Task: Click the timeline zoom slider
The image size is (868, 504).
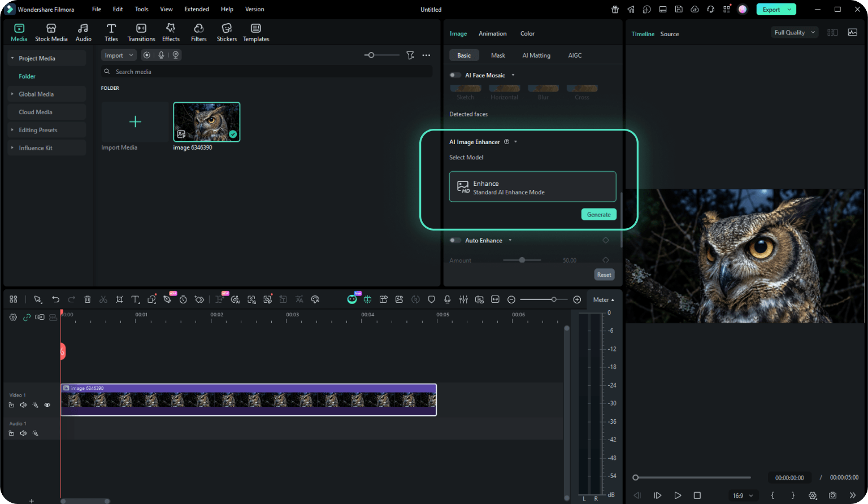Action: [544, 299]
